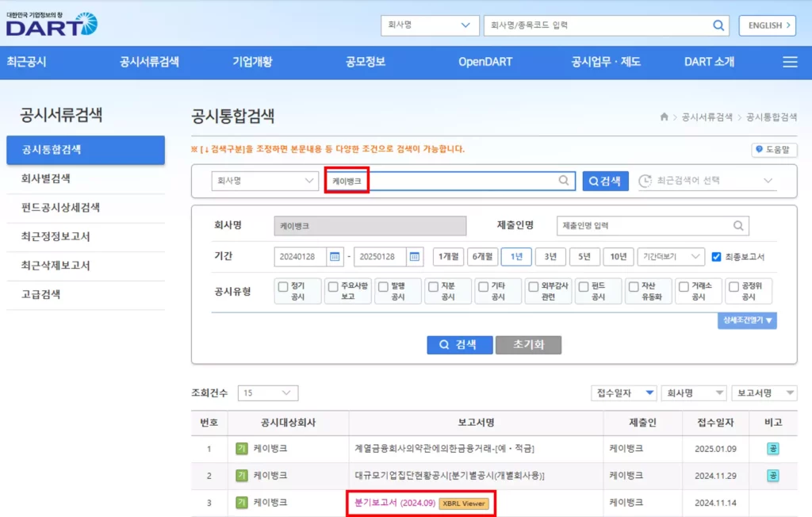
Task: Check the 주요사항보고 checkbox
Action: [x=333, y=286]
